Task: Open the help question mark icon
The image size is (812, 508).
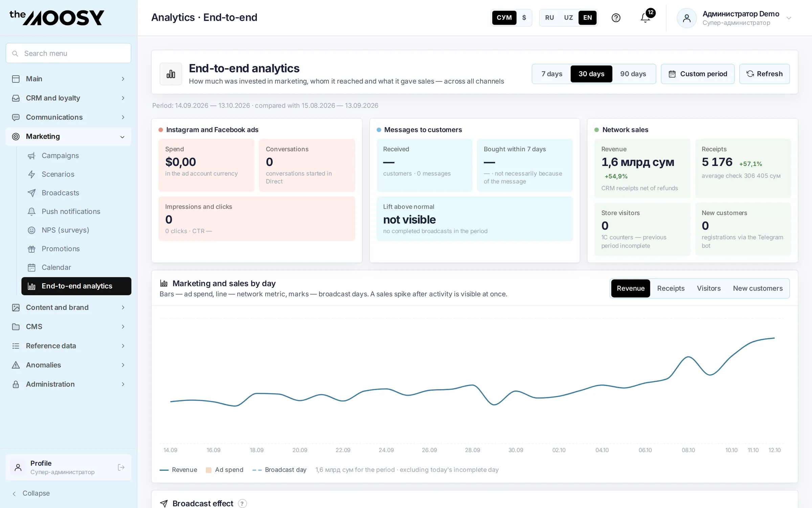Action: [616, 18]
